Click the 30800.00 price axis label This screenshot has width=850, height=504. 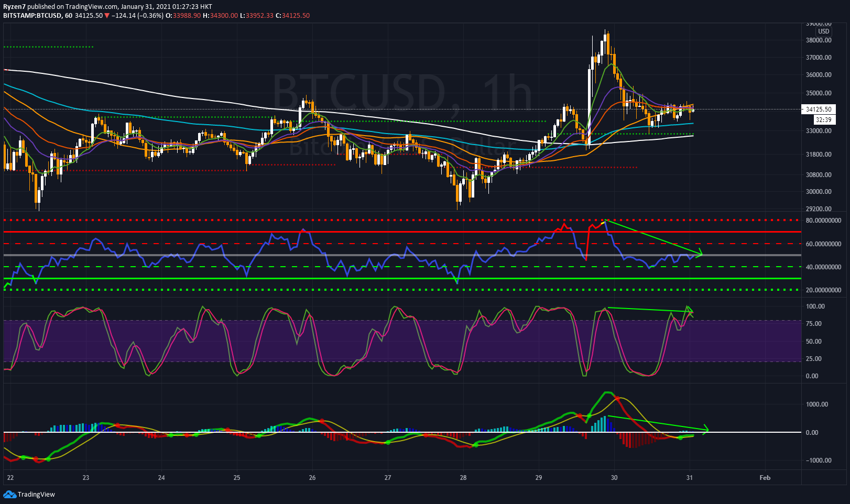tap(819, 175)
